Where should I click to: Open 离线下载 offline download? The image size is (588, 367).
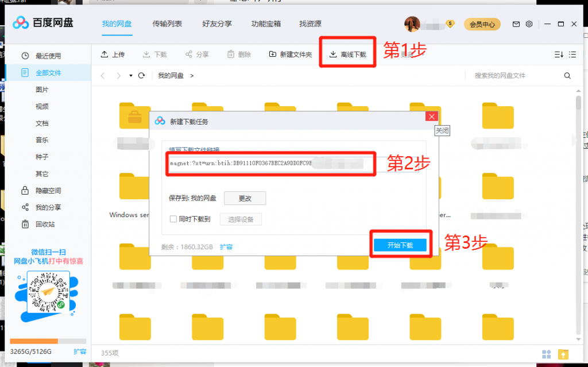point(347,55)
